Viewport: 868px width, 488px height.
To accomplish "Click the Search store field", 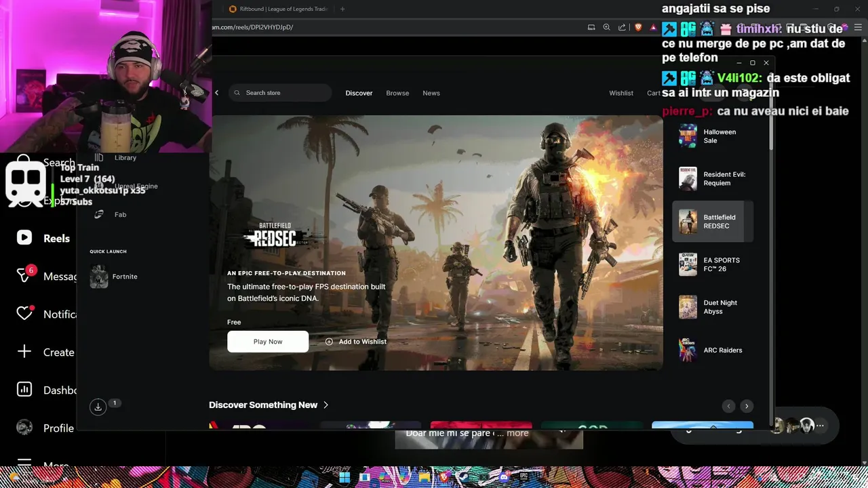I will point(280,93).
